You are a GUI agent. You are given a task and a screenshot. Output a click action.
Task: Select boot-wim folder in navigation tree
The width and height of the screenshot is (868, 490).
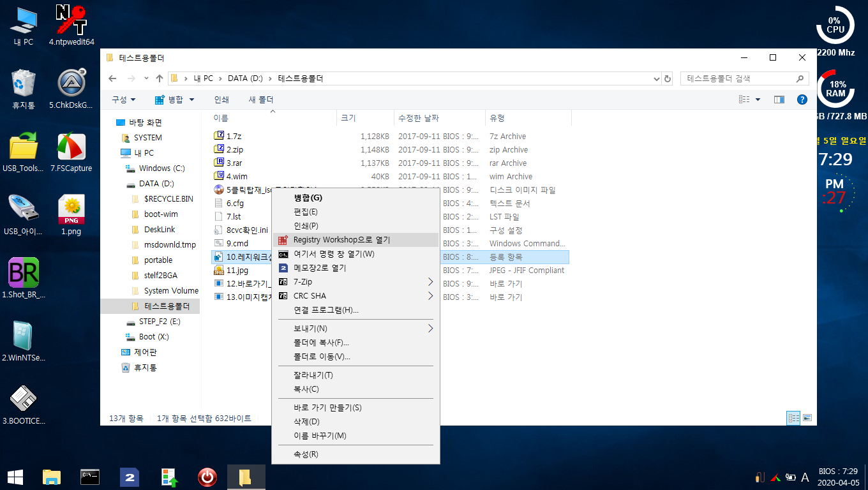pos(161,214)
